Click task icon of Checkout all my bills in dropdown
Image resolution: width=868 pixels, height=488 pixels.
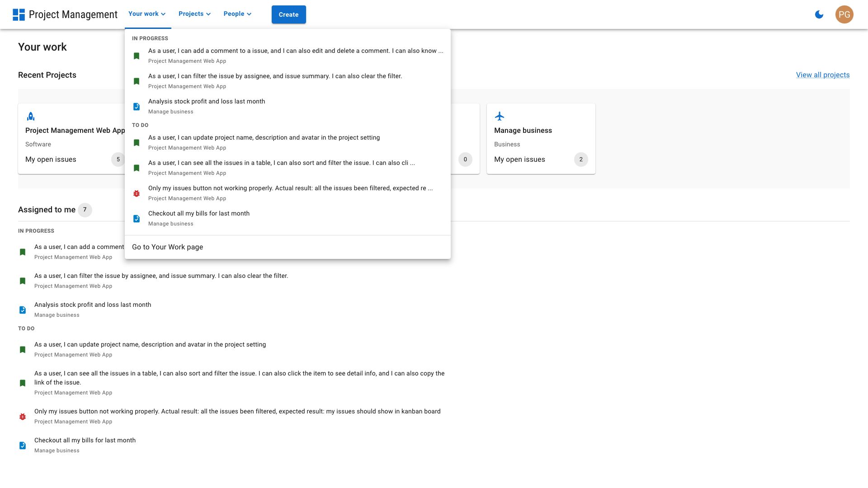pyautogui.click(x=137, y=219)
